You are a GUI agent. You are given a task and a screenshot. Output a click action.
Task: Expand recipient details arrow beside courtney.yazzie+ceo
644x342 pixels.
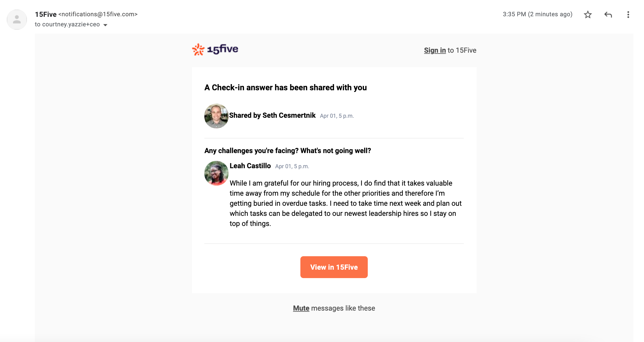[x=106, y=25]
